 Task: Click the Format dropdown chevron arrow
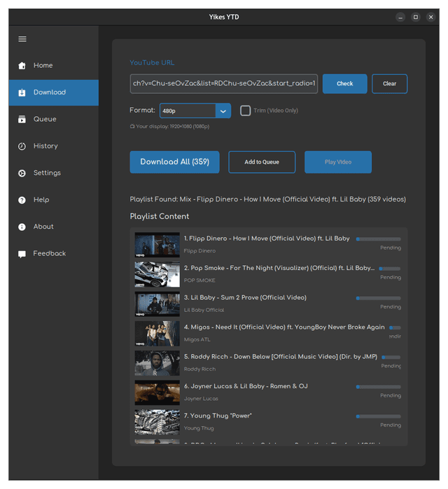click(x=223, y=111)
